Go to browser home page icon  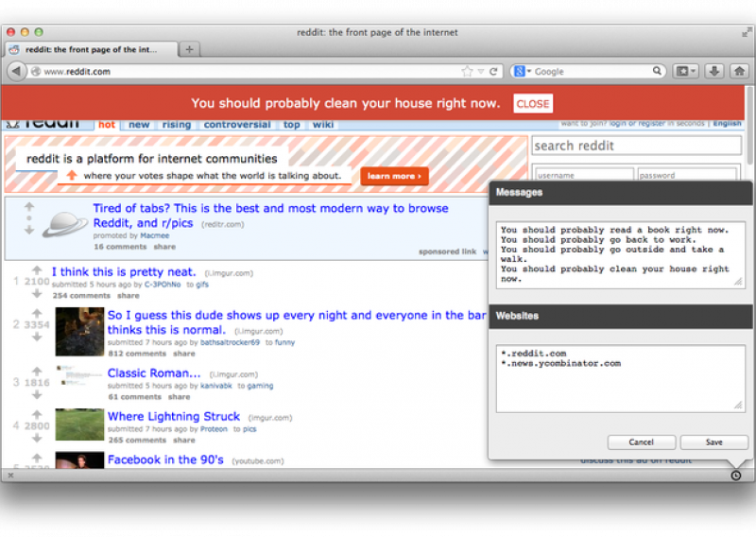click(739, 72)
